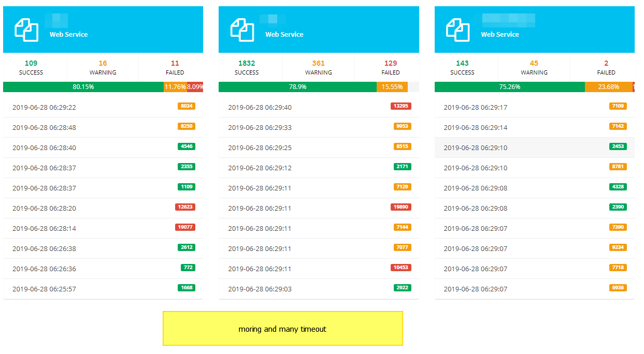This screenshot has height=354, width=644.
Task: Click the document icon on the middle Web Service panel
Action: 242,29
